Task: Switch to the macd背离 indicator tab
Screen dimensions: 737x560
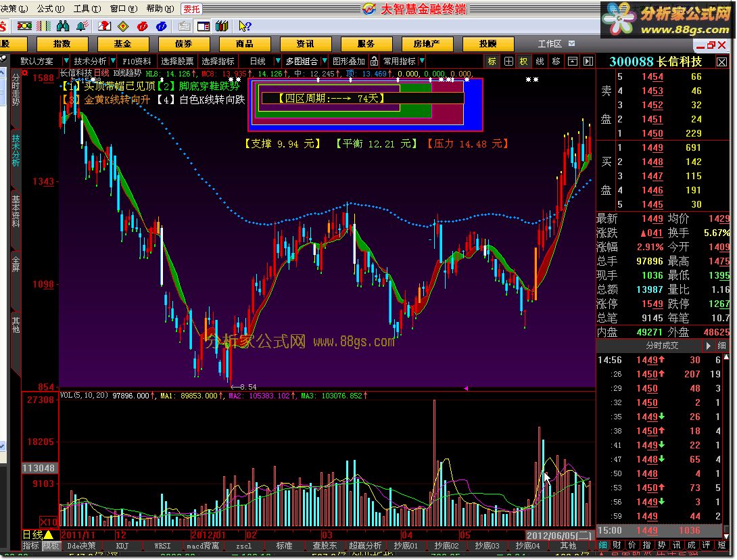Action: 203,546
